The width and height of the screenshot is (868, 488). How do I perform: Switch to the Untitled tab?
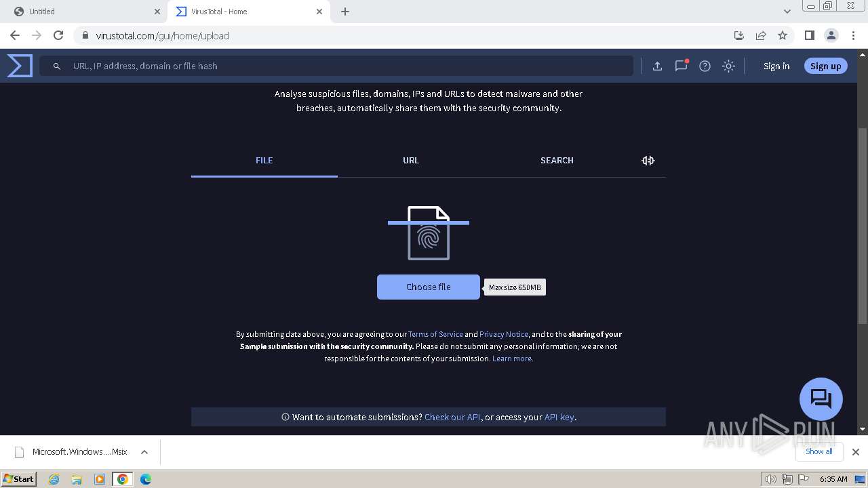(86, 12)
